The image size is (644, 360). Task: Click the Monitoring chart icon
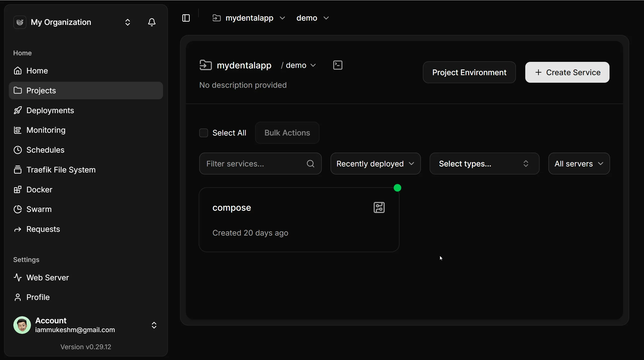point(18,130)
